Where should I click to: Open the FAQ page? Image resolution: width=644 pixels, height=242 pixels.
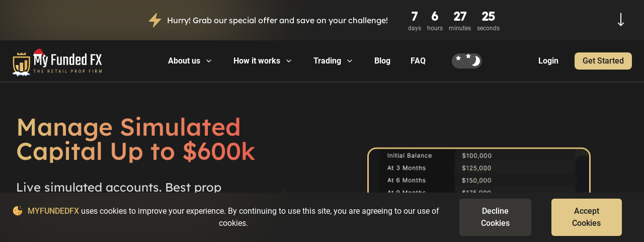pyautogui.click(x=418, y=61)
